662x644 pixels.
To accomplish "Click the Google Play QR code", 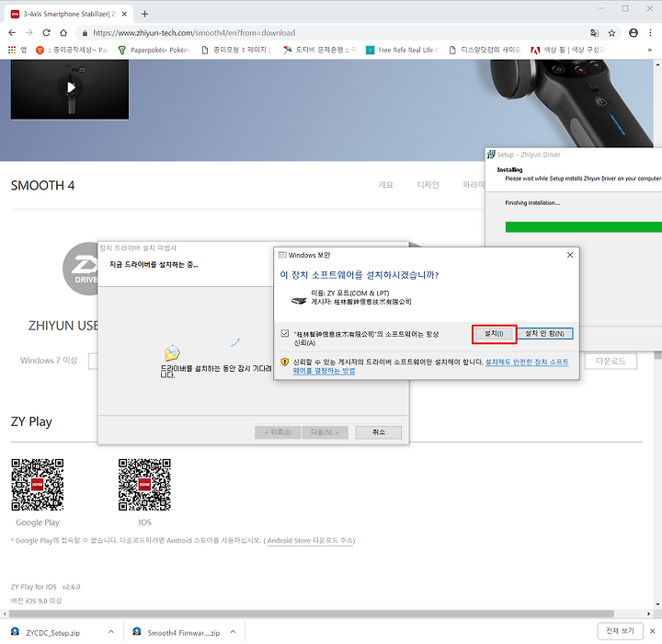I will tap(38, 485).
